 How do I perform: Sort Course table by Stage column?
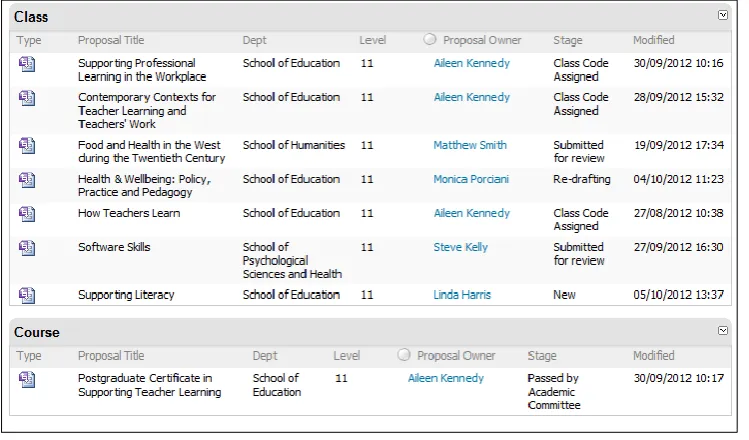click(542, 356)
